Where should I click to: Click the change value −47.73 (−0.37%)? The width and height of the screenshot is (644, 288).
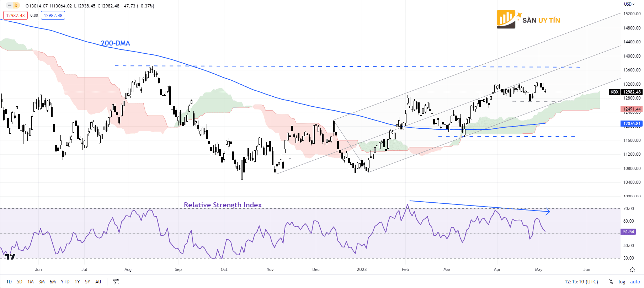138,6
